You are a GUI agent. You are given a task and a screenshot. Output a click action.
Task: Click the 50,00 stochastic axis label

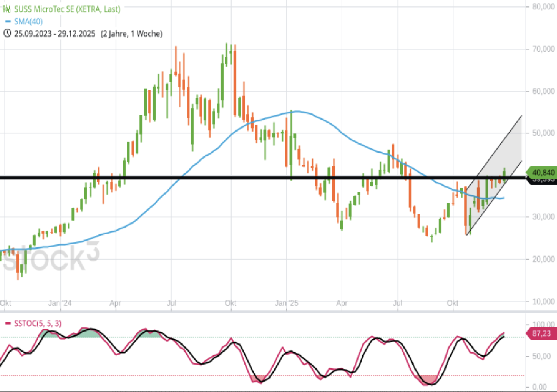(541, 356)
